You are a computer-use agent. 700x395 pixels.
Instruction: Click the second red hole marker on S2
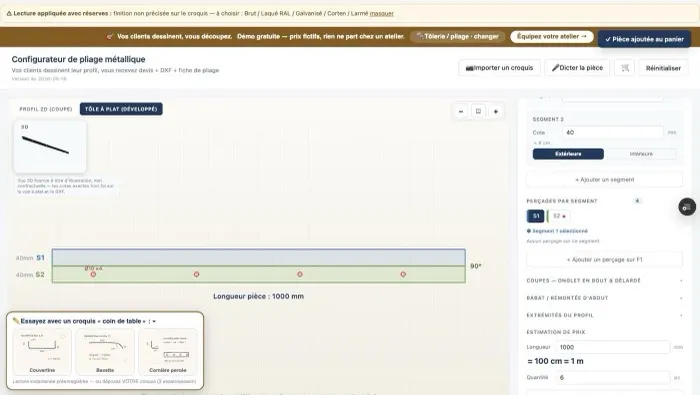[x=196, y=274]
